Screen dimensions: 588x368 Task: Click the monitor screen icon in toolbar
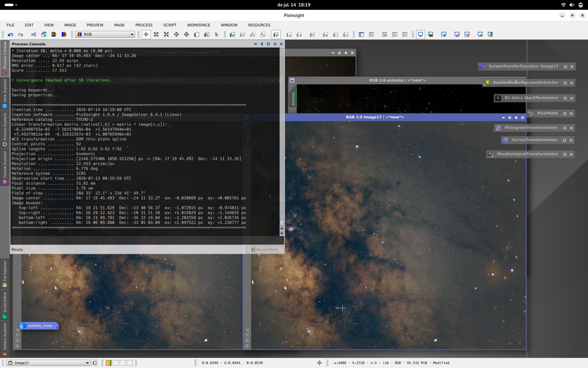(x=420, y=34)
